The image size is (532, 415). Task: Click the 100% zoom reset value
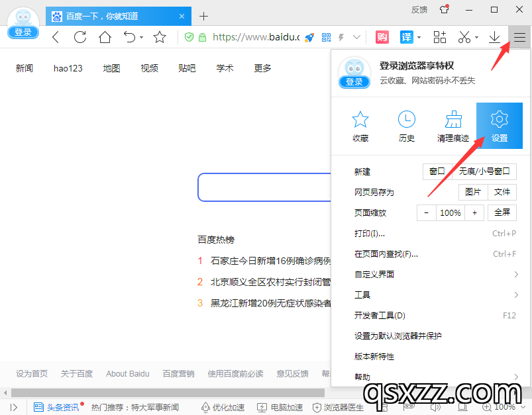tap(451, 213)
